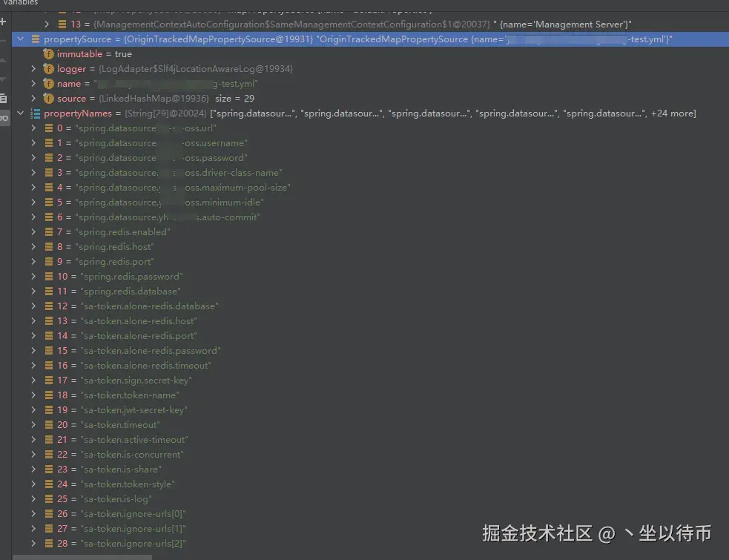Select the sa-token.jwt-secret-key entry

[122, 409]
